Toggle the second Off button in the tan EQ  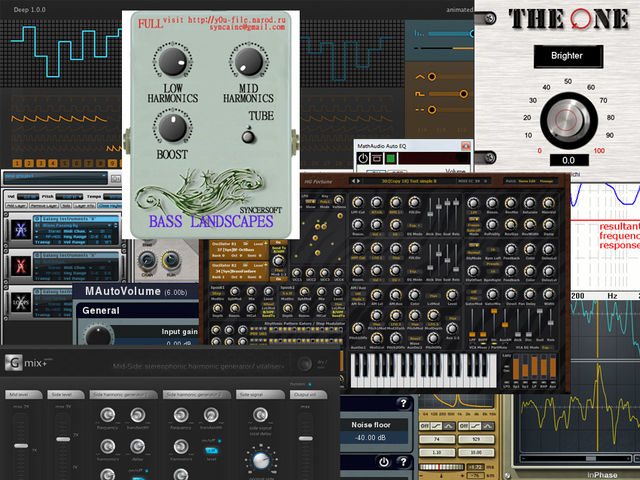click(x=463, y=426)
